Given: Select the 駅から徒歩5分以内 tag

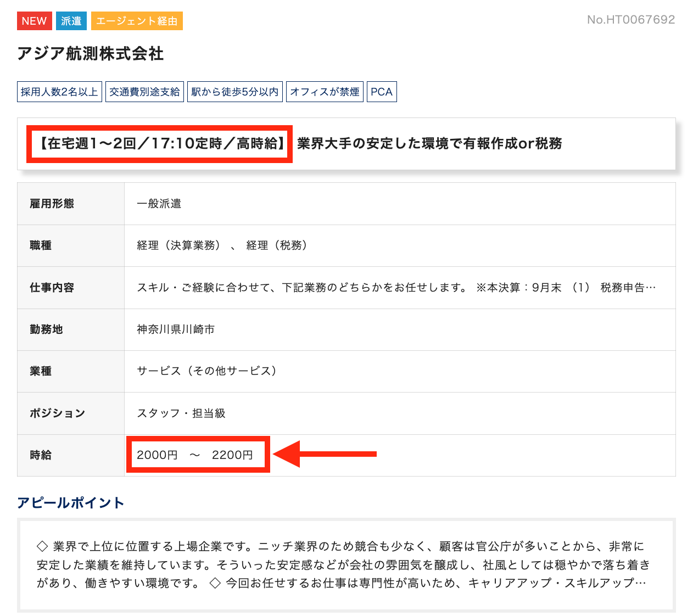Looking at the screenshot, I should pos(234,92).
